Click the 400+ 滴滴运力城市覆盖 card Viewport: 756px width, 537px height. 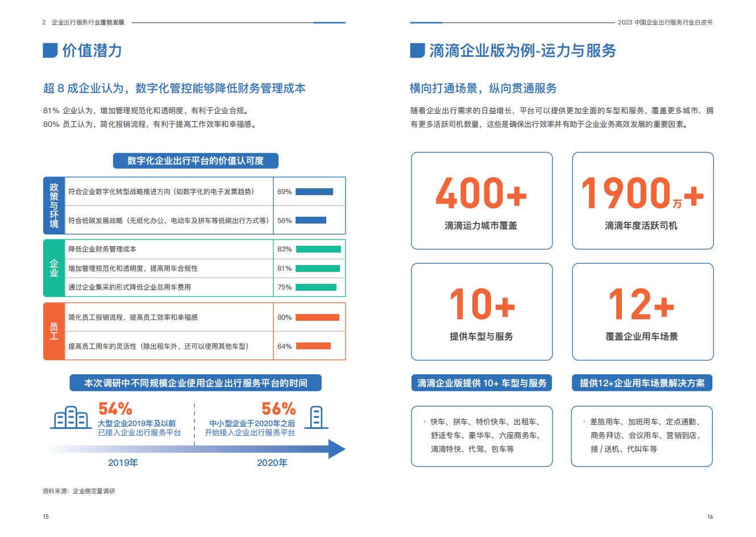[x=481, y=201]
